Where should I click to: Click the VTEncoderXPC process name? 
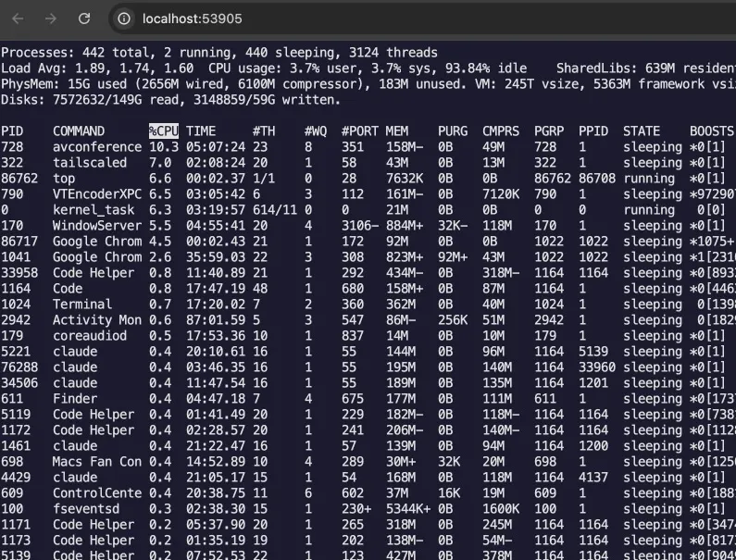(97, 193)
